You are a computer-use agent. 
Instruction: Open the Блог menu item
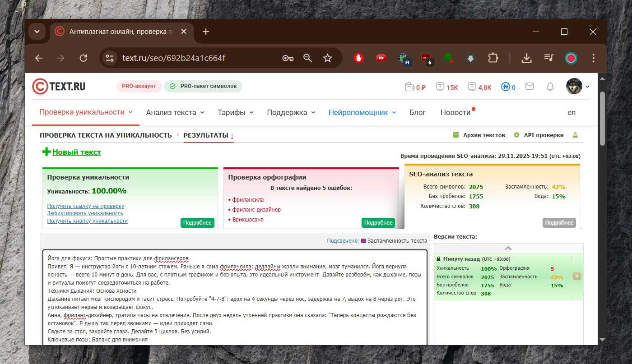click(x=417, y=113)
